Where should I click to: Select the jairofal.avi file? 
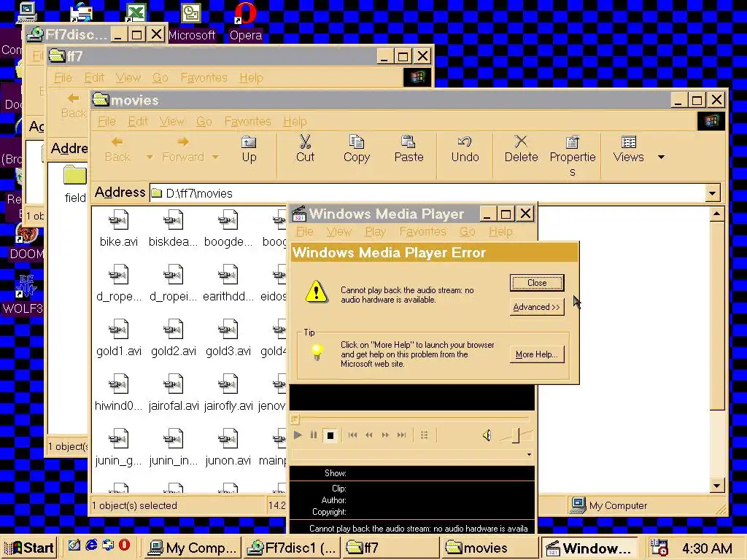174,393
